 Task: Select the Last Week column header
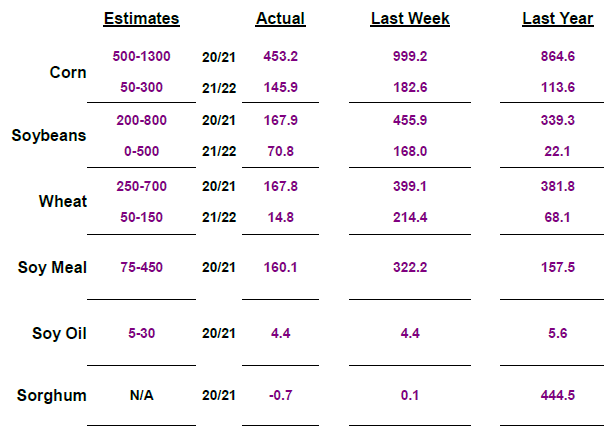pyautogui.click(x=409, y=18)
